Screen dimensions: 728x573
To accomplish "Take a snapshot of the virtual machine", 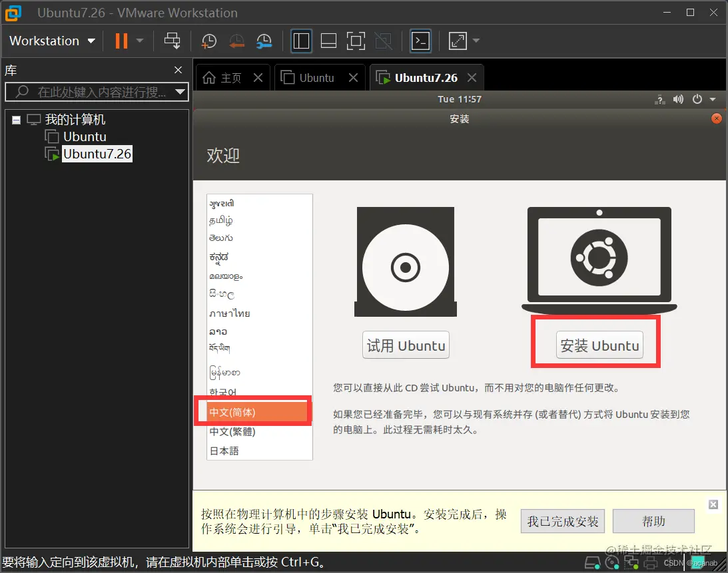I will [209, 41].
